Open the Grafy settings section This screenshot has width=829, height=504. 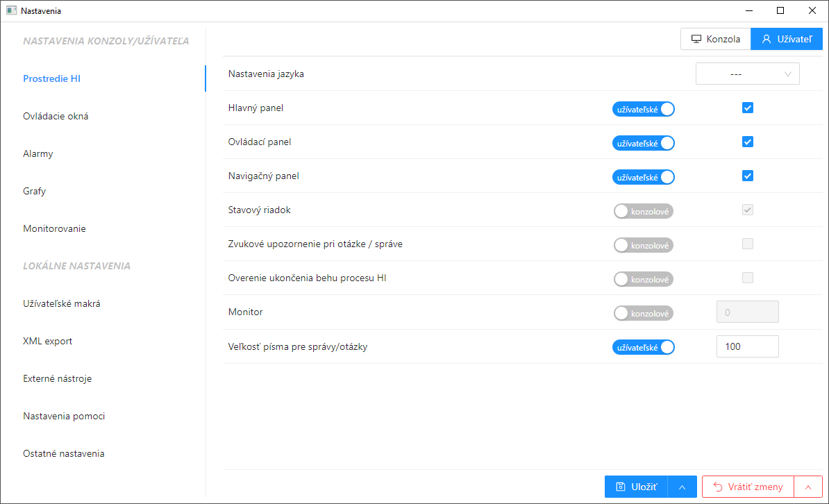point(35,192)
